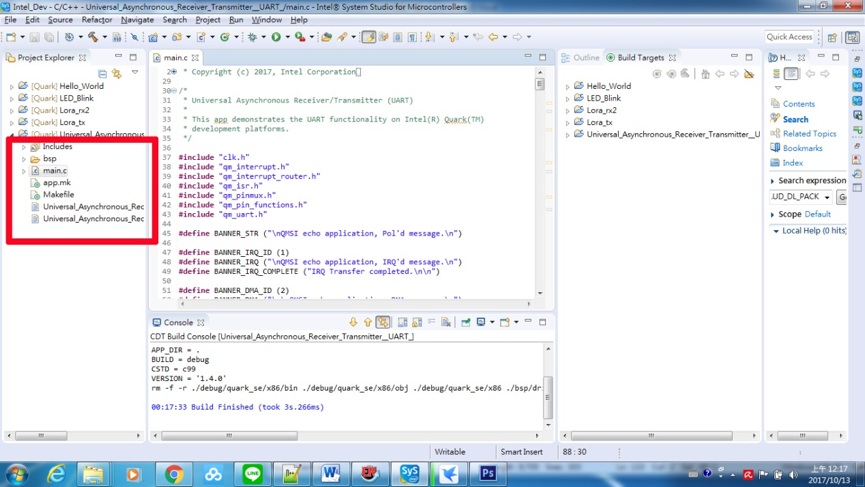This screenshot has width=865, height=487.
Task: Click the Build Targets Home icon
Action: point(705,74)
